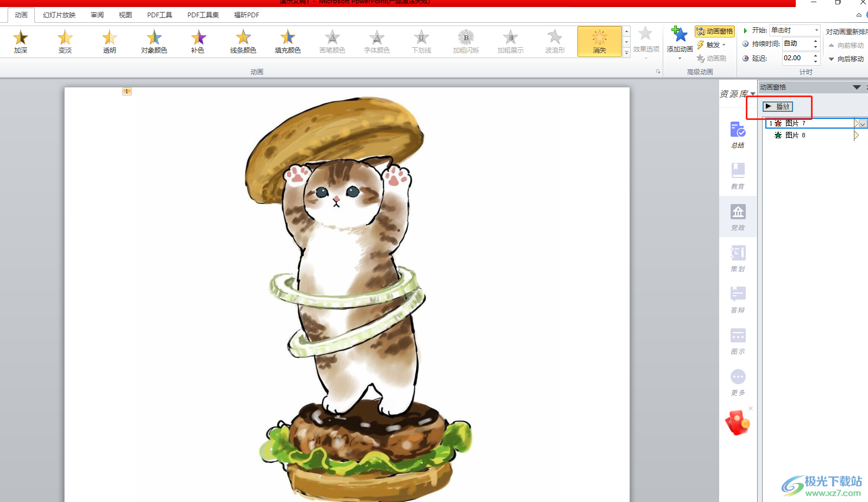Apply the 变淡 (Lighten) emphasis effect
Image resolution: width=868 pixels, height=502 pixels.
[x=65, y=42]
